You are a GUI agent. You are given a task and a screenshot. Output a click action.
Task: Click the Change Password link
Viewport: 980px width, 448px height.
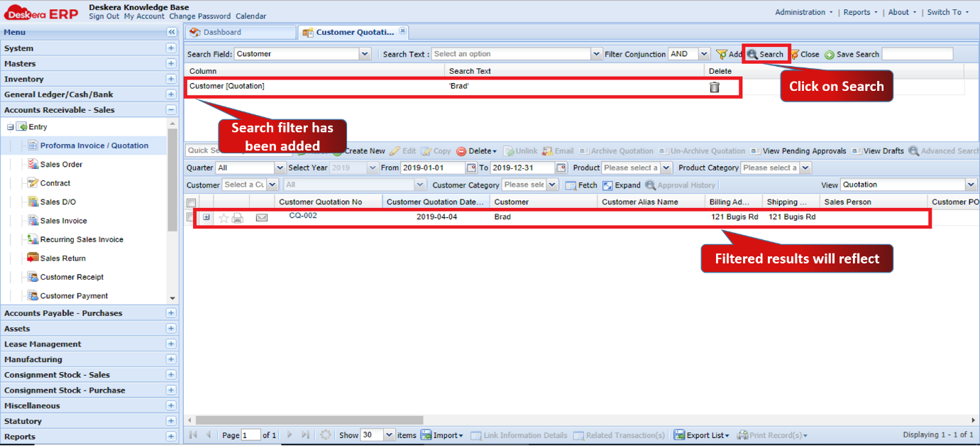click(x=199, y=16)
